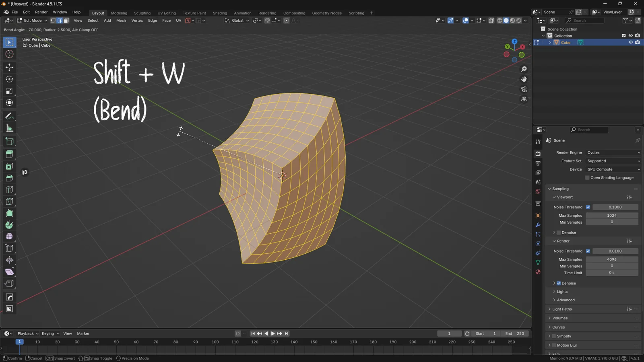Viewport: 644px width, 362px height.
Task: Click the End frame 250 field
Action: click(x=515, y=333)
